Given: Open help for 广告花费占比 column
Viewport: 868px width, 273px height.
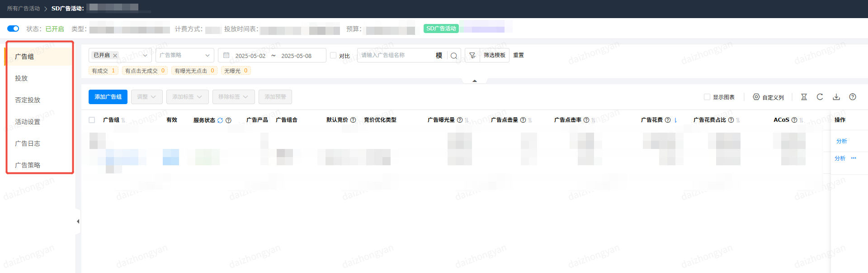Looking at the screenshot, I should tap(731, 120).
